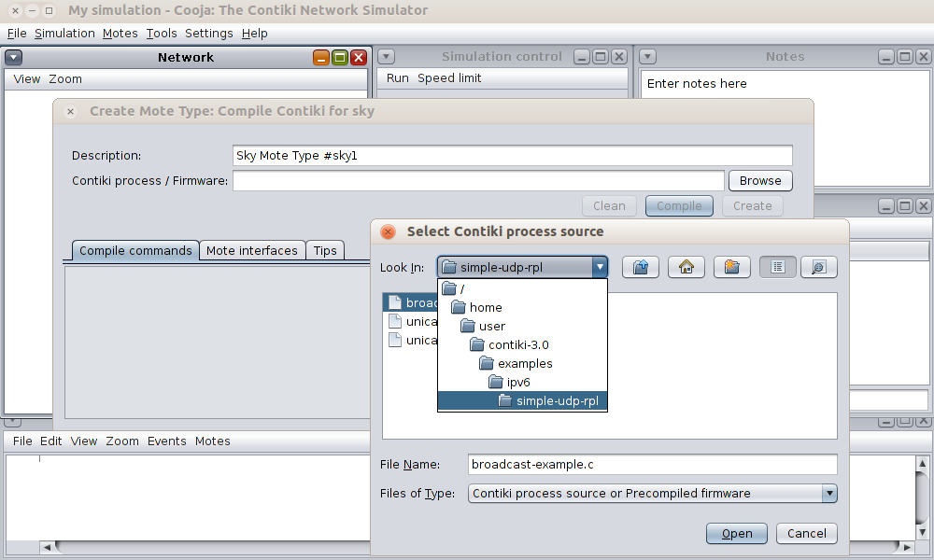The width and height of the screenshot is (934, 560).
Task: Open the View menu in bottom panel
Action: click(x=83, y=441)
